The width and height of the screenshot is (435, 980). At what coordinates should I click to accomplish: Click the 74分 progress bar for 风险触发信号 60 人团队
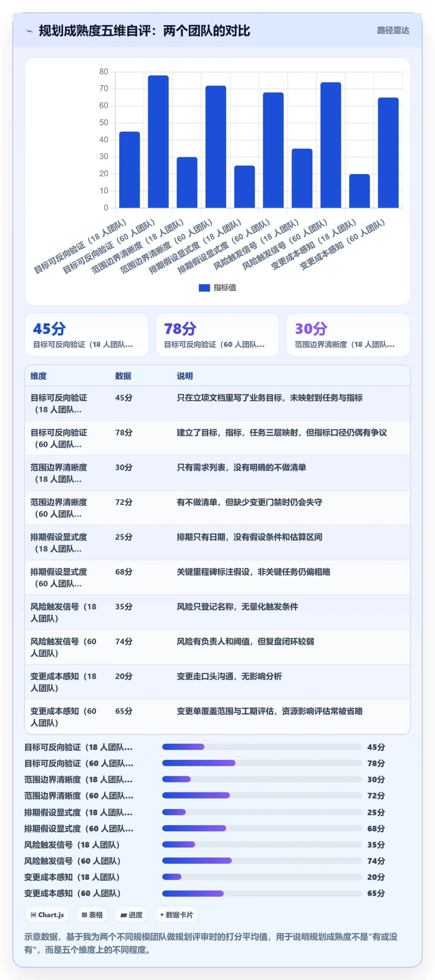[x=262, y=861]
